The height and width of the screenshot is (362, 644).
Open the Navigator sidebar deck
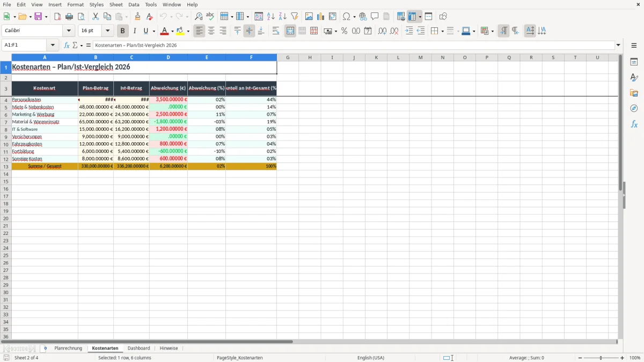[634, 108]
